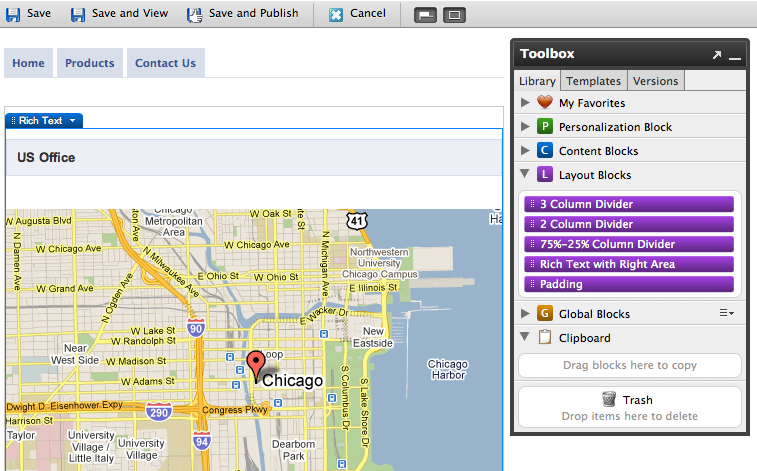Switch to the Templates tab
757x471 pixels.
click(x=593, y=81)
